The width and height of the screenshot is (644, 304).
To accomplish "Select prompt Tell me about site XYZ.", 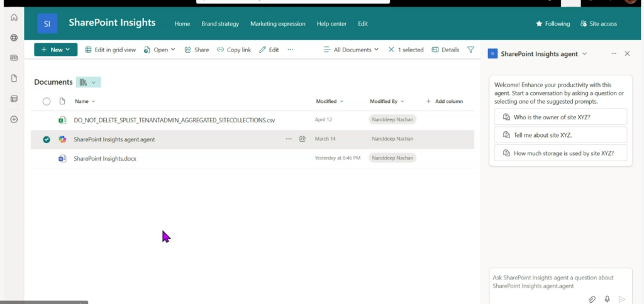I will pos(560,135).
